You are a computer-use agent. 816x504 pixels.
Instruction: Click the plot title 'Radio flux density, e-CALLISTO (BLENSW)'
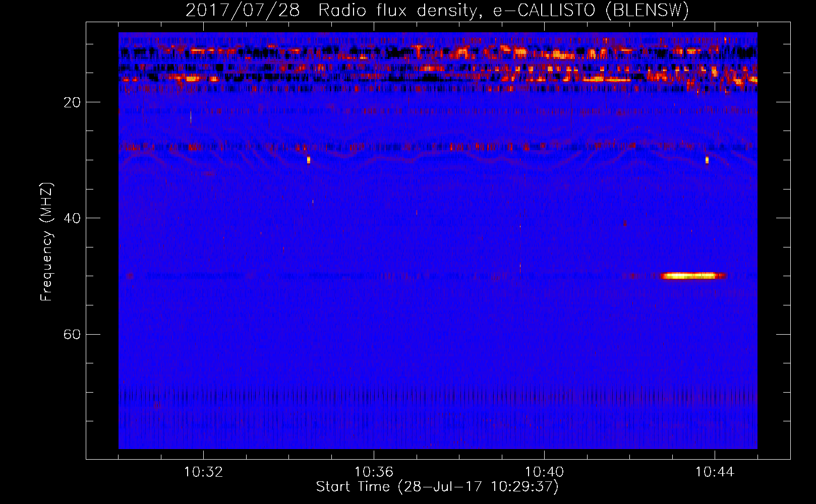[503, 10]
